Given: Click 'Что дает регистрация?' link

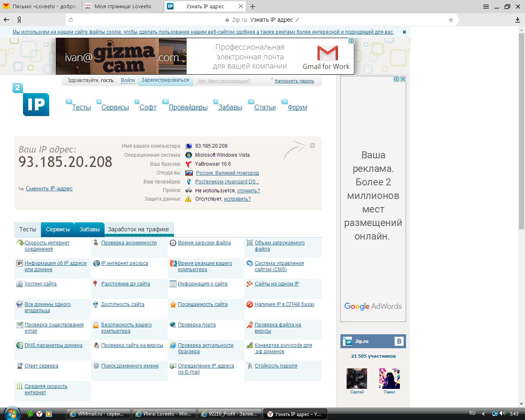Looking at the screenshot, I should point(224,81).
